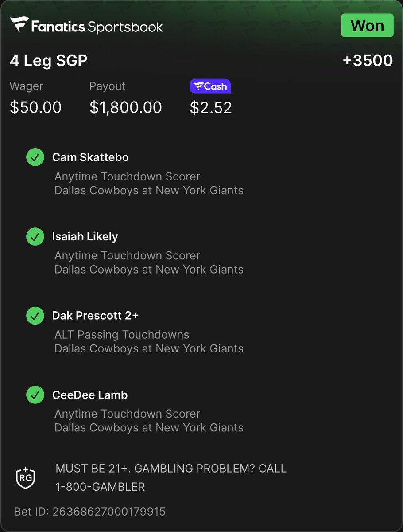Click the $2.52 FanCash amount

211,107
